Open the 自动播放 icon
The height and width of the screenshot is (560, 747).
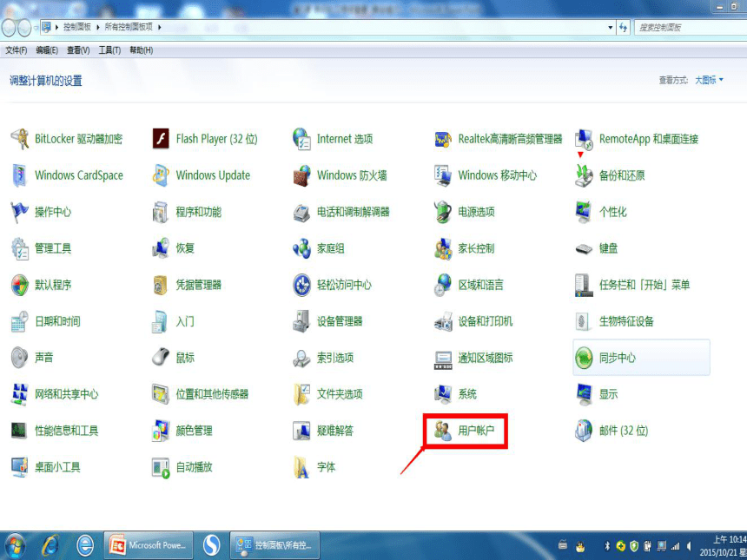tap(161, 467)
